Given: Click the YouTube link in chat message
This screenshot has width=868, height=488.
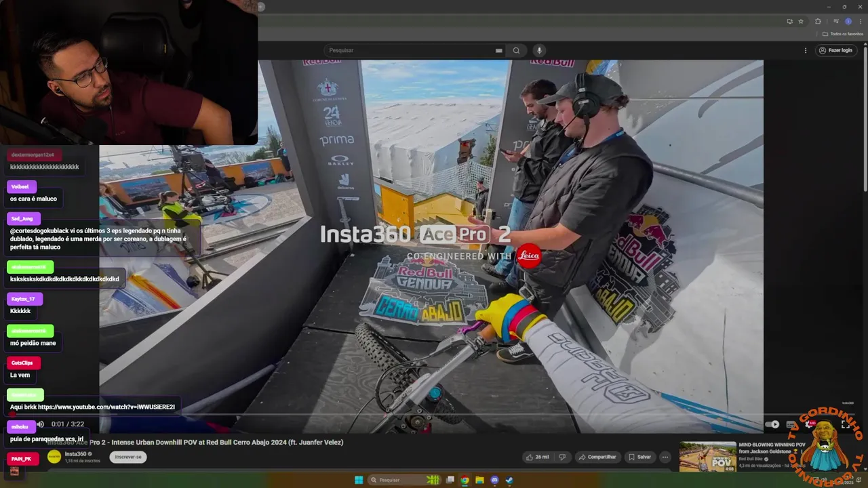Looking at the screenshot, I should (106, 407).
